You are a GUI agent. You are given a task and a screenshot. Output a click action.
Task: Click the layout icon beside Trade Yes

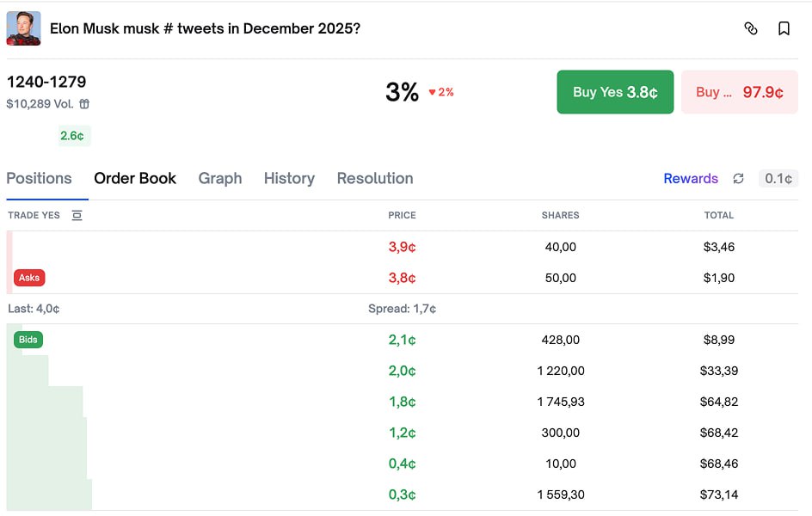(77, 216)
